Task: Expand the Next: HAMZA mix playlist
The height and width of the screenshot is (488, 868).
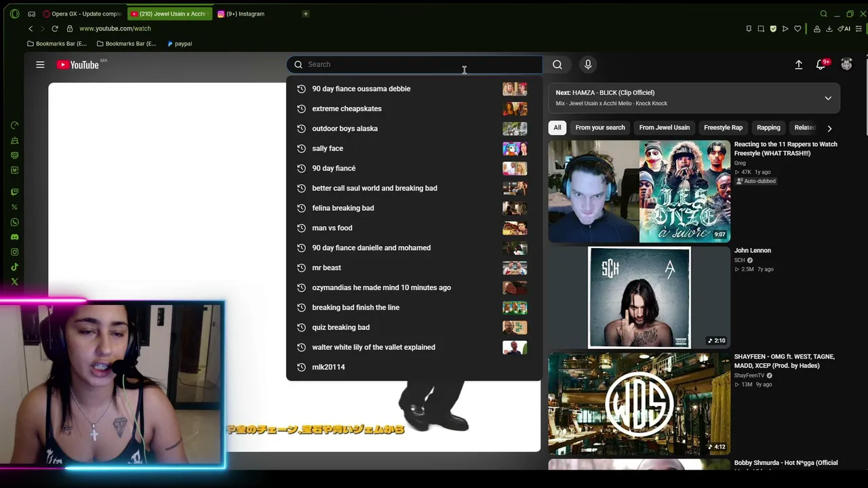Action: tap(828, 98)
